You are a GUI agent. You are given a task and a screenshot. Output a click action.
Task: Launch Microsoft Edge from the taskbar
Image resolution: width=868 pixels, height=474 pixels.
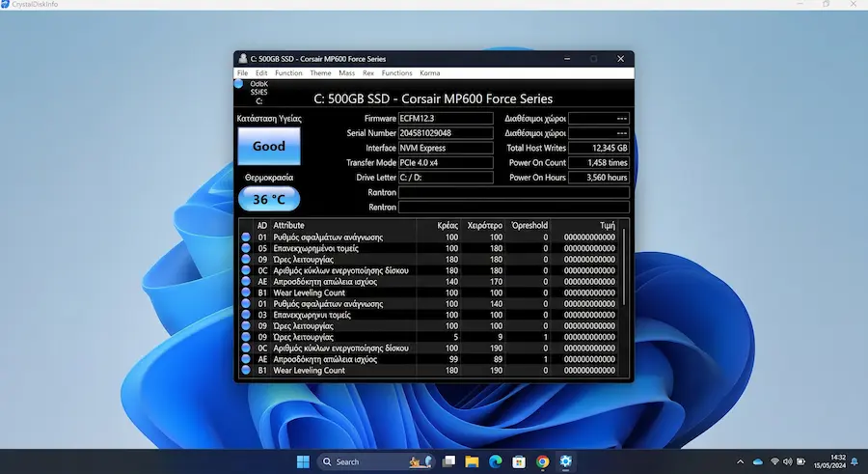496,461
